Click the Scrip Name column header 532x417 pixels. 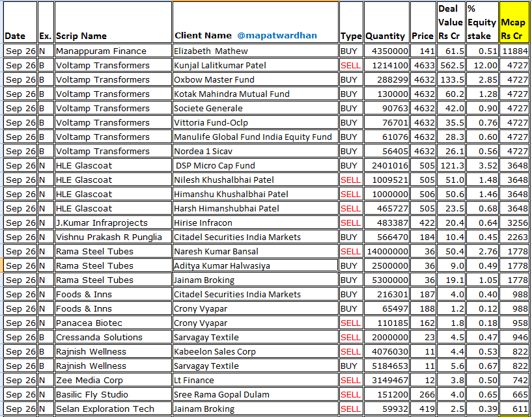click(113, 22)
